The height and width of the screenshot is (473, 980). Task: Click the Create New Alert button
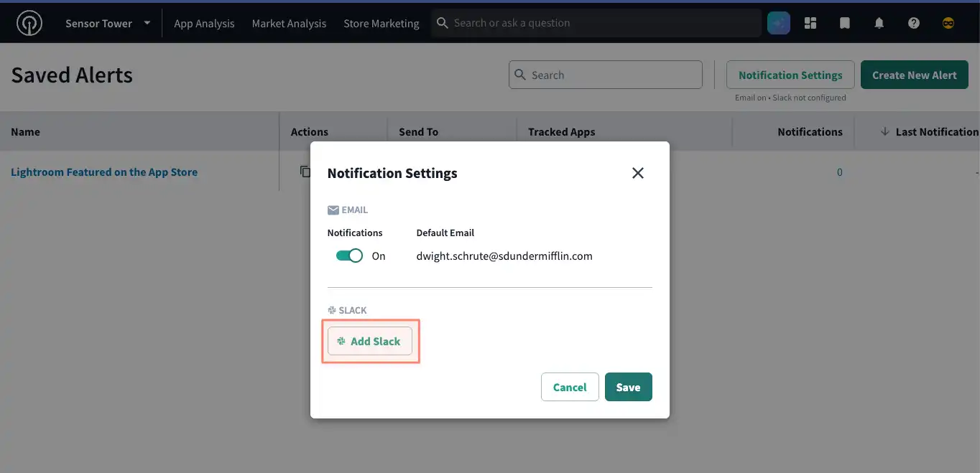[915, 75]
